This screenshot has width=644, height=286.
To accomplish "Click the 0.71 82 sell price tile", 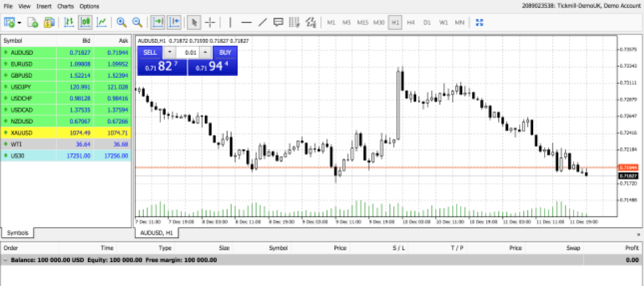I will pyautogui.click(x=162, y=67).
